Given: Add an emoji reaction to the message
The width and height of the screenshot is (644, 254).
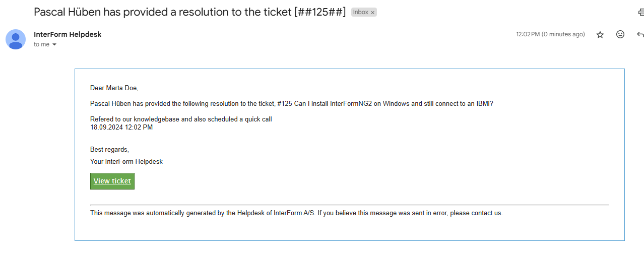Looking at the screenshot, I should [620, 34].
